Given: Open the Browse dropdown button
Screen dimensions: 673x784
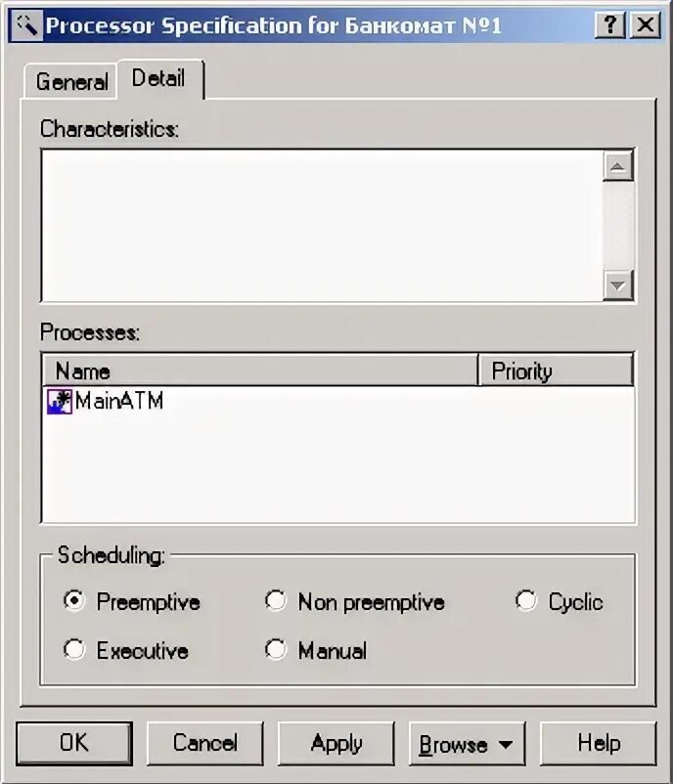Looking at the screenshot, I should point(467,744).
